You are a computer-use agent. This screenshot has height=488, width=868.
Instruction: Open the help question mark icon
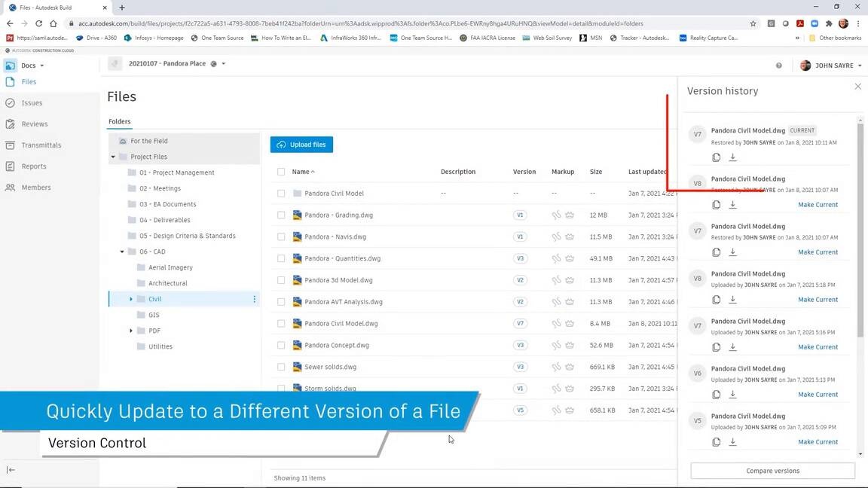tap(779, 66)
